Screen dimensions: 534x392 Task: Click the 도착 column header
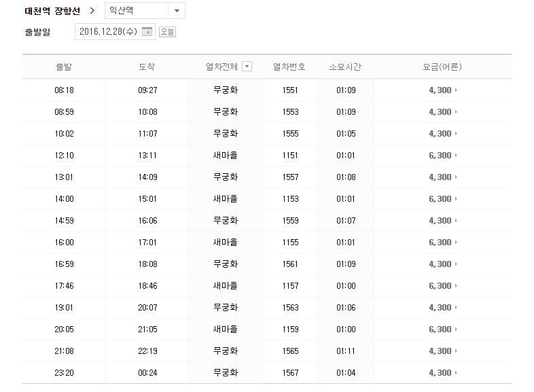pyautogui.click(x=147, y=67)
